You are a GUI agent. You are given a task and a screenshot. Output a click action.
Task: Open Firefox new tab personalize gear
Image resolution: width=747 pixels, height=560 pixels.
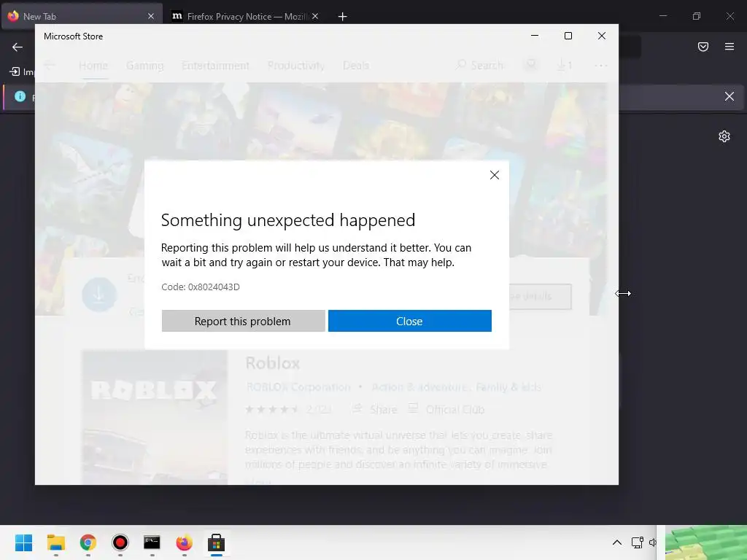pyautogui.click(x=724, y=136)
